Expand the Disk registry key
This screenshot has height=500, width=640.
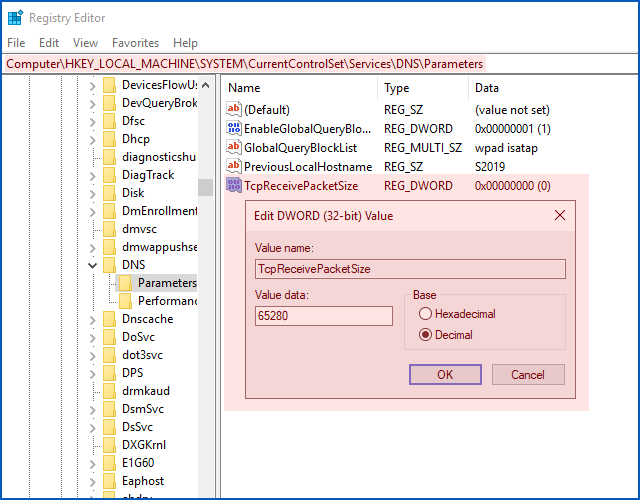pyautogui.click(x=93, y=193)
